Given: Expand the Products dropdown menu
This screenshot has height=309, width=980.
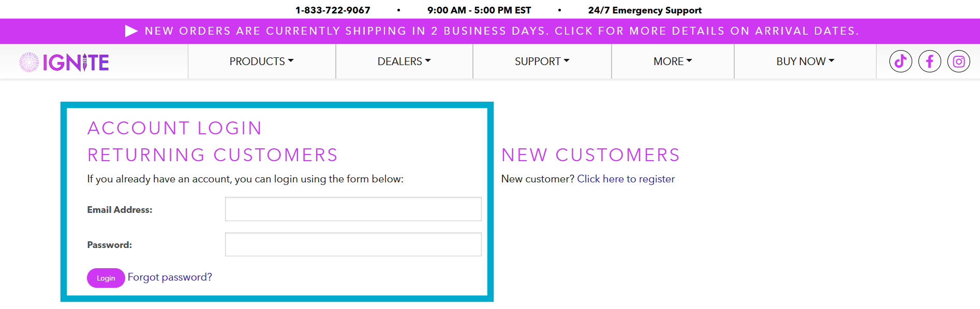Looking at the screenshot, I should [261, 61].
